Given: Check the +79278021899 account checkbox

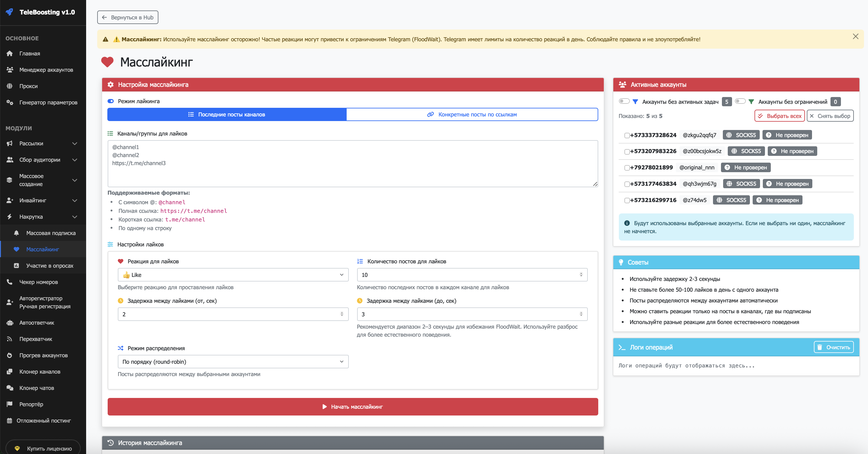Looking at the screenshot, I should [627, 168].
